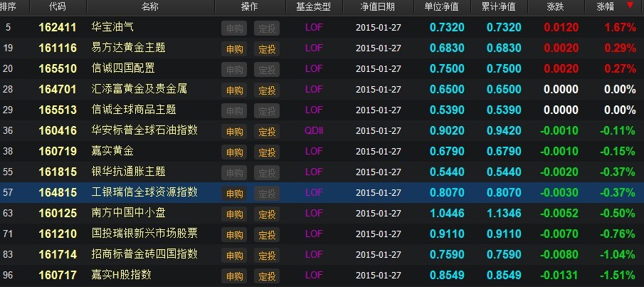Click 定投 for 易方达黄金主题
This screenshot has height=287, width=644.
[267, 49]
